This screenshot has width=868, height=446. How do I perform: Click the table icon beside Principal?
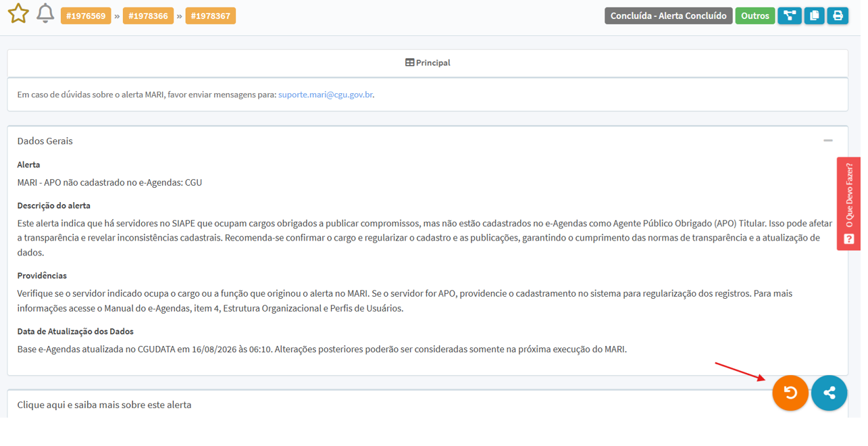409,63
